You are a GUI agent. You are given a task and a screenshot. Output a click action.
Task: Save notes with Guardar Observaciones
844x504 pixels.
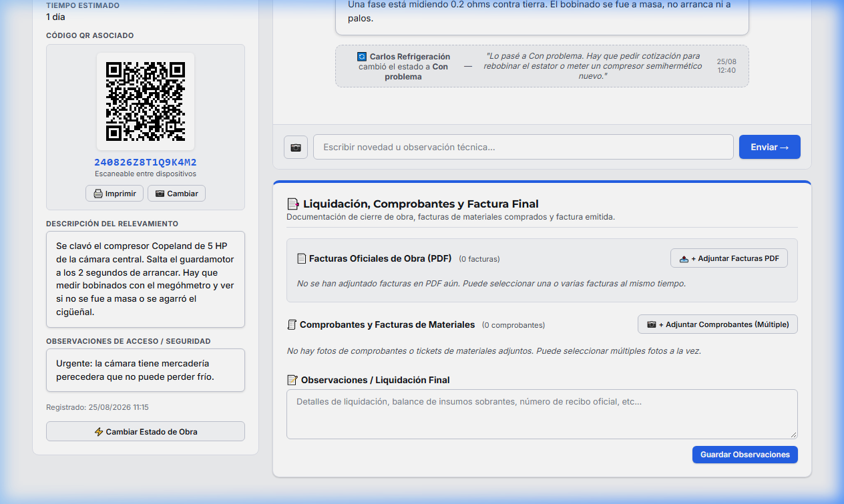(745, 455)
